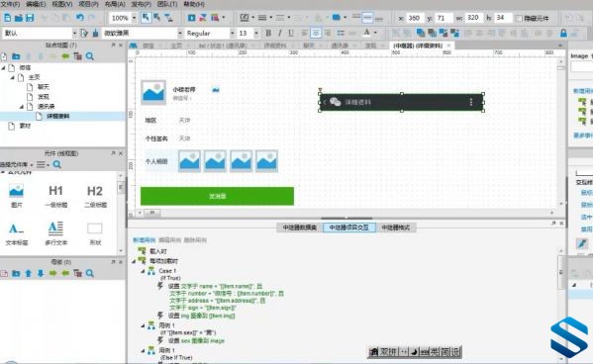Click the blue Undo arrow
The height and width of the screenshot is (364, 593).
80,18
